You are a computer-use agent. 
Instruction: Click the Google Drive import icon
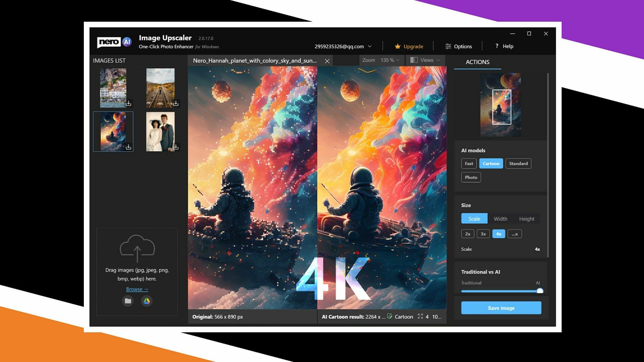click(147, 301)
